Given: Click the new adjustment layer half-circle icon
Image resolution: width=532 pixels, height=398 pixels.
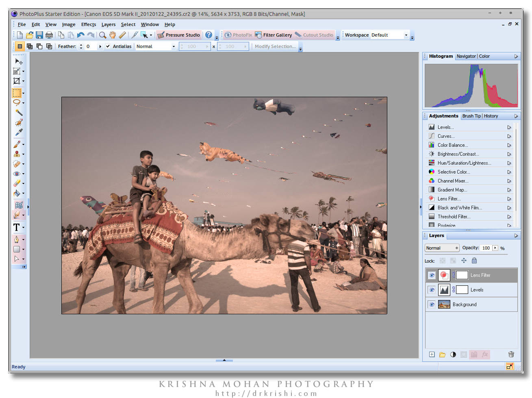Looking at the screenshot, I should coord(453,355).
